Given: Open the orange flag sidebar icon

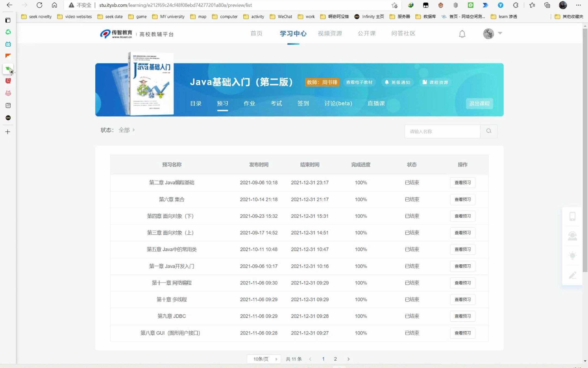Looking at the screenshot, I should point(8,56).
